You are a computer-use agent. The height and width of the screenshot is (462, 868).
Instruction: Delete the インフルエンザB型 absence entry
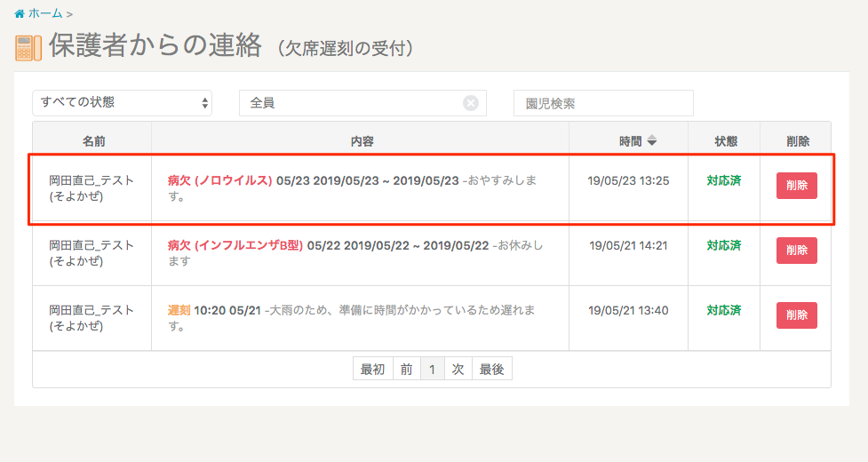(x=796, y=251)
